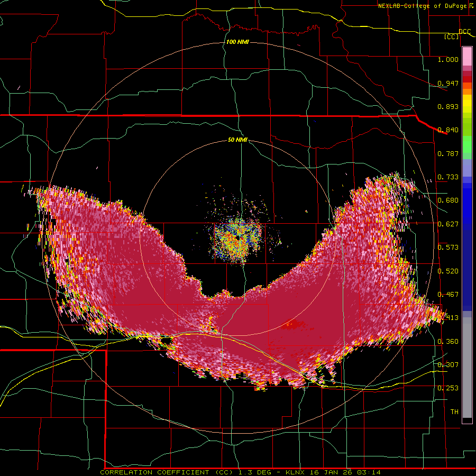
Task: Click the 0.360 value on the scale
Action: click(448, 342)
